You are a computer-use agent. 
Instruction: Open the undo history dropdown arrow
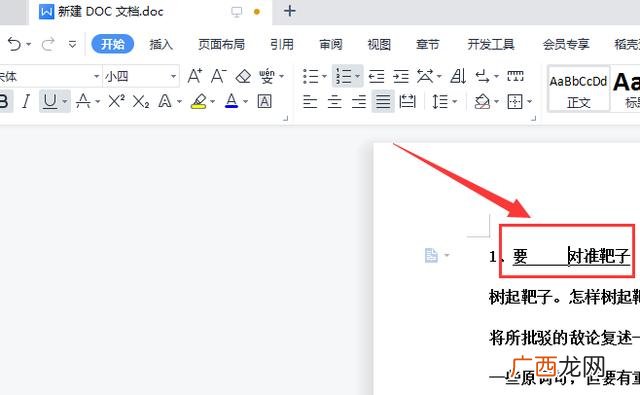[29, 44]
